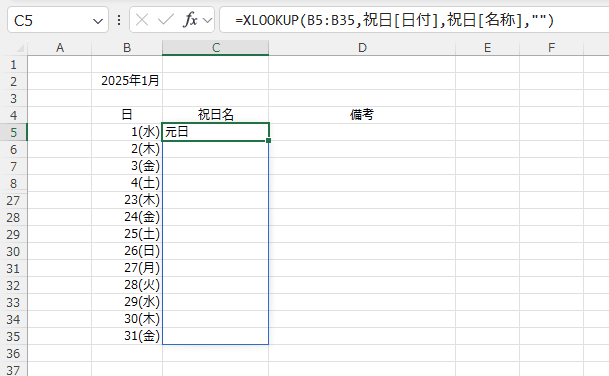Click the three-dot formula bar handle

click(x=119, y=20)
